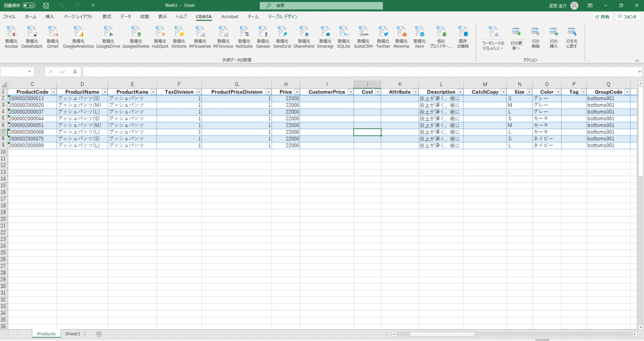Click the 検索 search box
Screen dimensions: 644x341
321,5
